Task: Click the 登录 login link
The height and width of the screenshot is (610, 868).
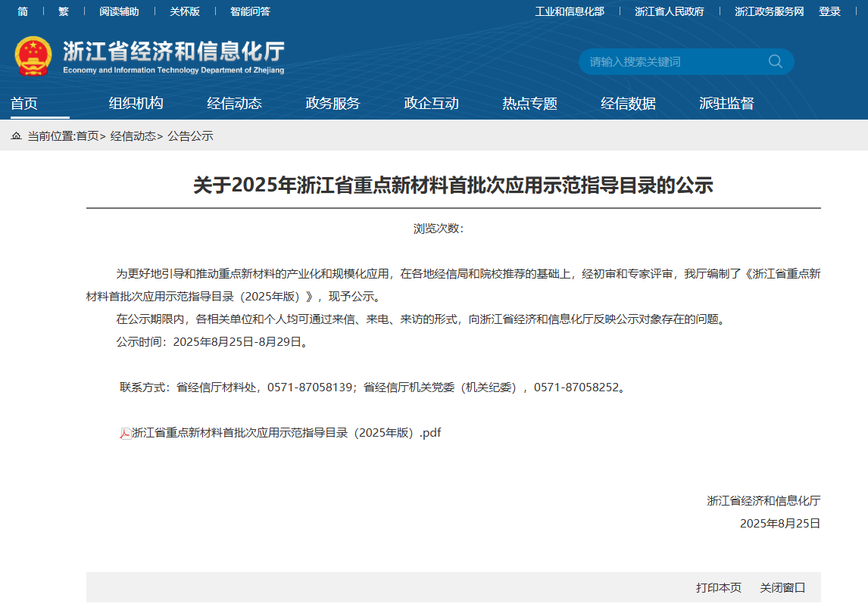Action: pos(829,11)
